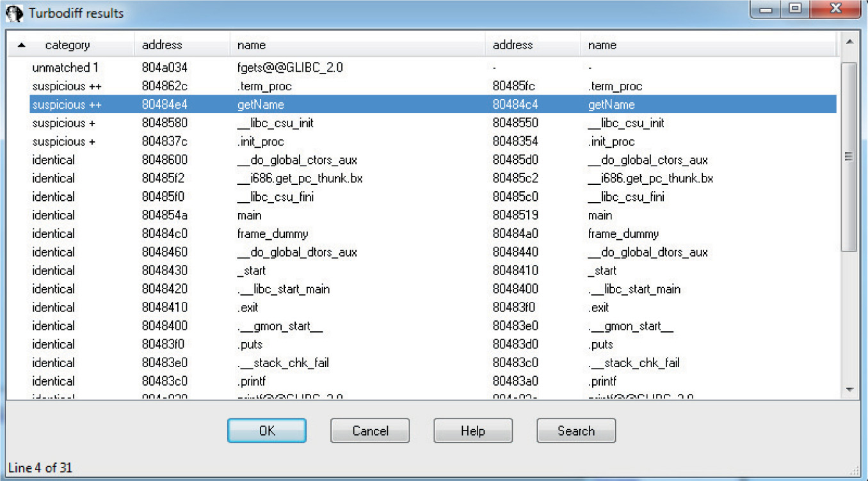
Task: Click address 8048430 in the _start row
Action: point(165,271)
